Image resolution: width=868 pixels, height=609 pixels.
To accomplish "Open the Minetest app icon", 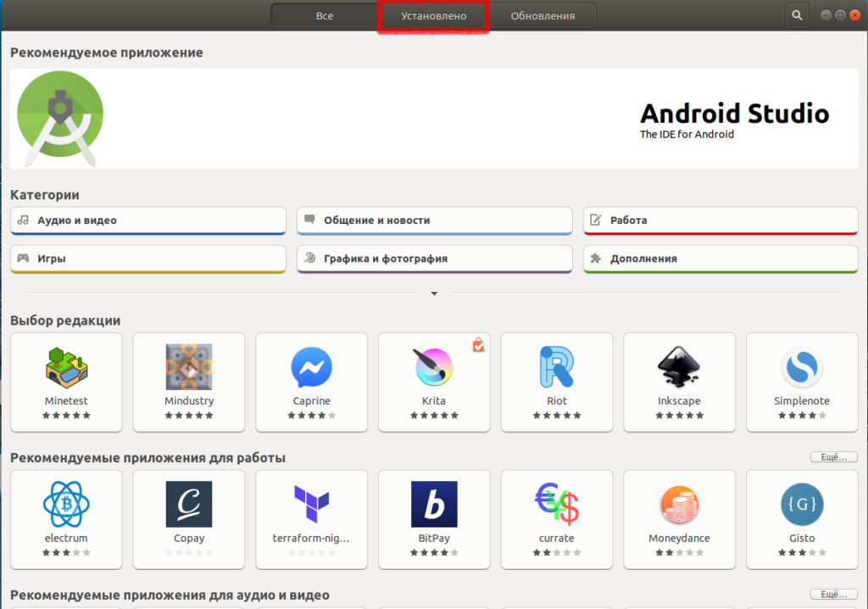I will tap(66, 366).
